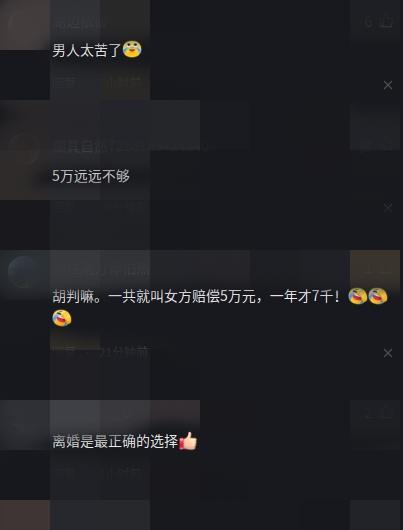
Task: Close the "胡判嘛" comment using its X icon
Action: click(388, 353)
